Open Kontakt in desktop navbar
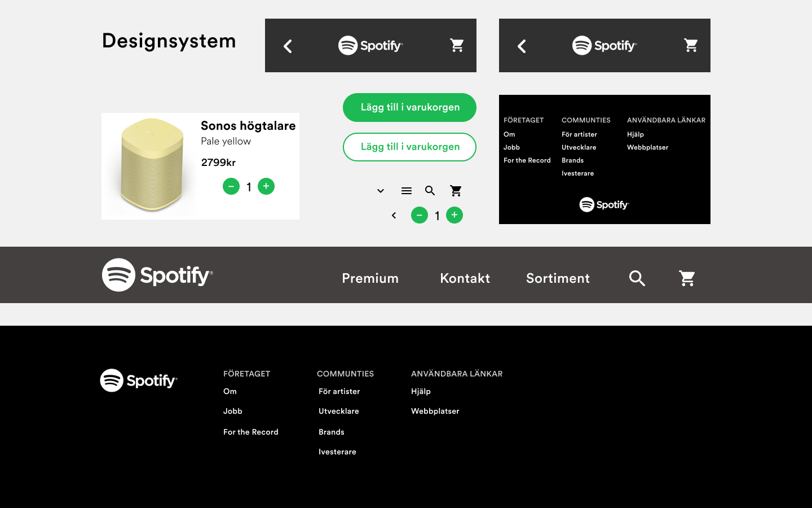 pyautogui.click(x=465, y=278)
